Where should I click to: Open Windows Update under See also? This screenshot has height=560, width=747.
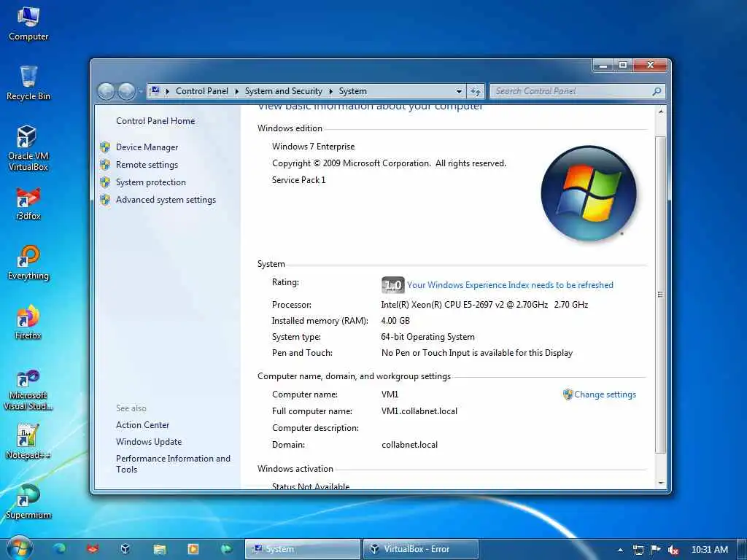(x=149, y=442)
